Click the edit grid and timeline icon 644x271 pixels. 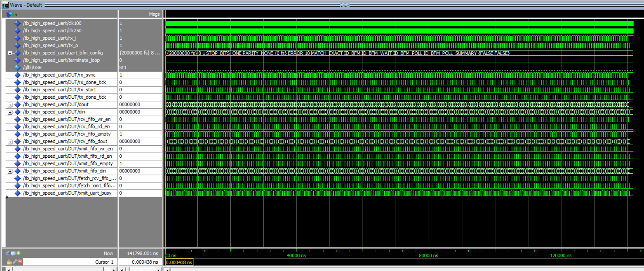click(x=13, y=253)
